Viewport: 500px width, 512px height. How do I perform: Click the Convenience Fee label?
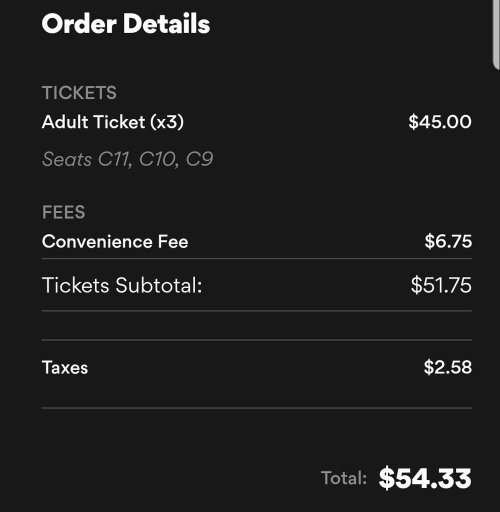click(x=115, y=241)
